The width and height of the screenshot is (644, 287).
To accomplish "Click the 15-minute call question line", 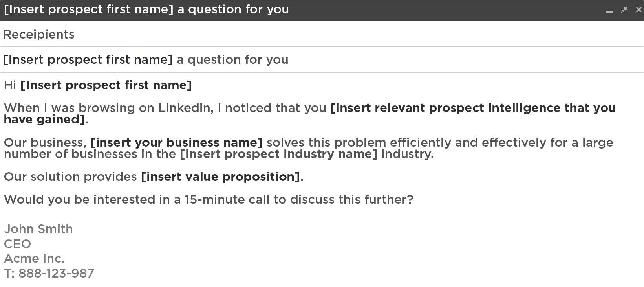I will tap(209, 200).
